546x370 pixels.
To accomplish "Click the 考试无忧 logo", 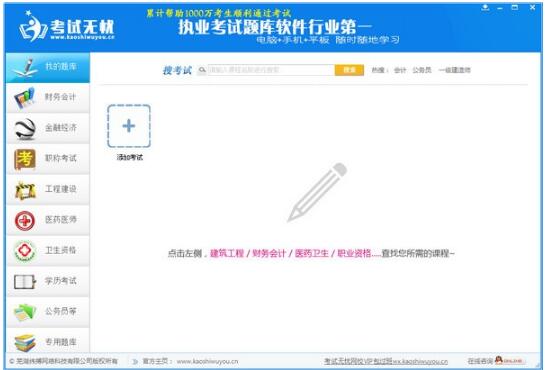I will [x=67, y=27].
